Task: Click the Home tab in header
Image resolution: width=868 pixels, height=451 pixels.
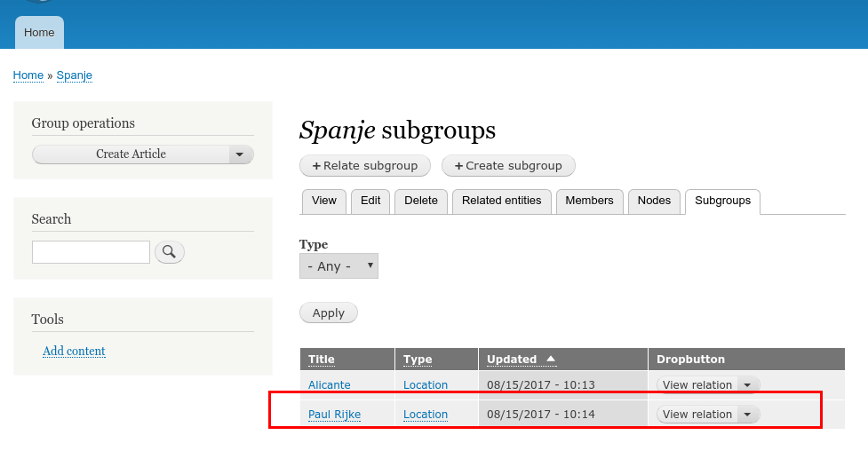Action: [x=39, y=33]
